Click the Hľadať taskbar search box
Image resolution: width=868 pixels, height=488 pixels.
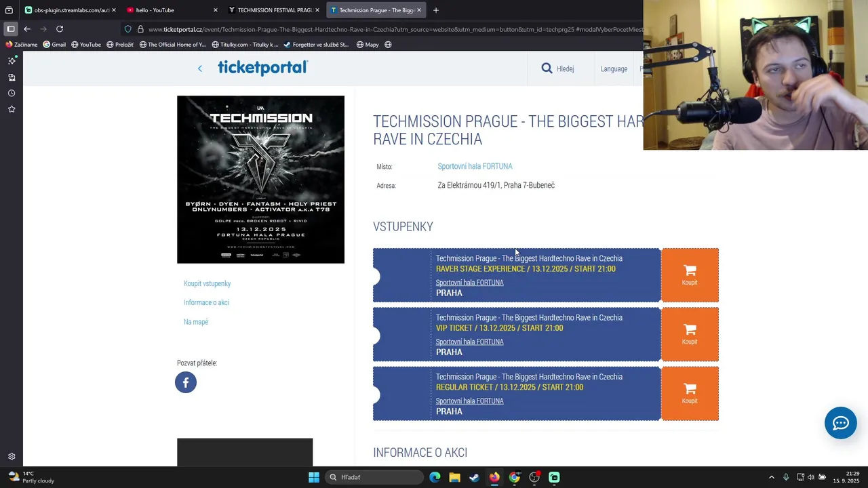coord(374,477)
